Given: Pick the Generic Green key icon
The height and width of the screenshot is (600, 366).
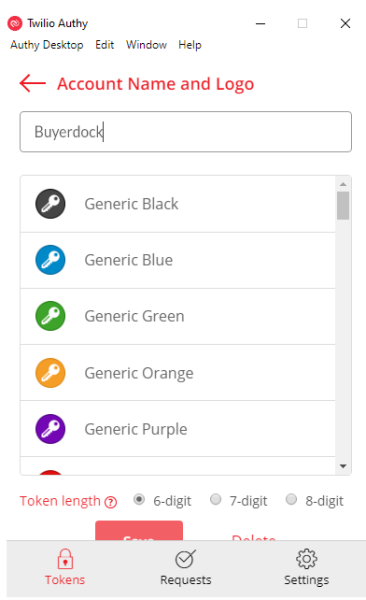Looking at the screenshot, I should (50, 316).
